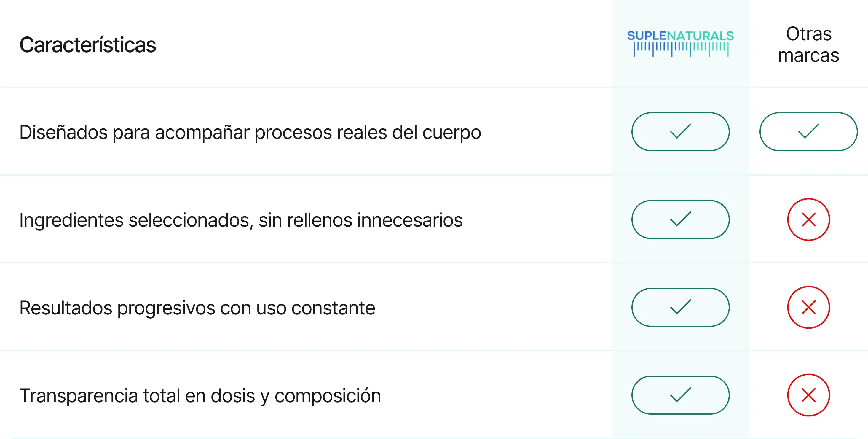Click the word 'marcas' in the header
The image size is (868, 439).
[x=808, y=56]
